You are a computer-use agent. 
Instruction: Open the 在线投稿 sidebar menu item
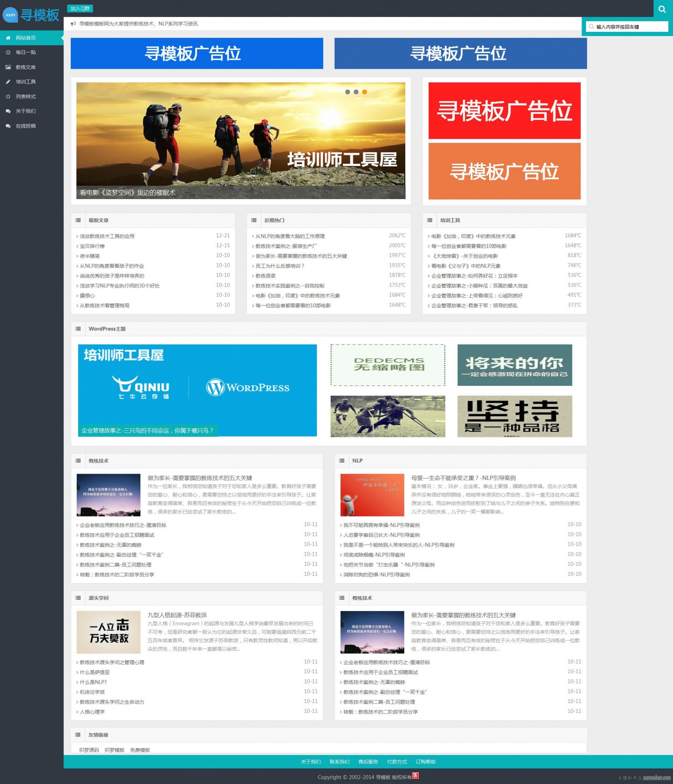pos(26,126)
